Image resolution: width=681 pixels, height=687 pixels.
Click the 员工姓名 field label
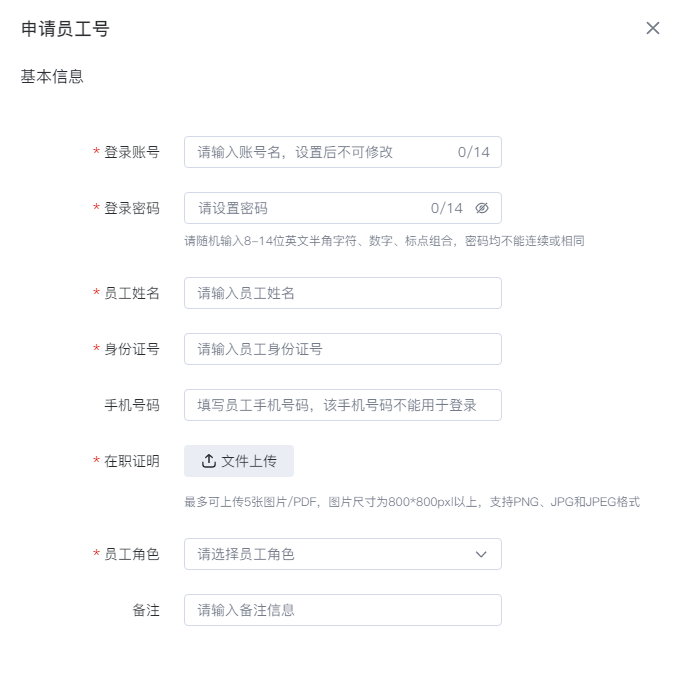(x=131, y=293)
